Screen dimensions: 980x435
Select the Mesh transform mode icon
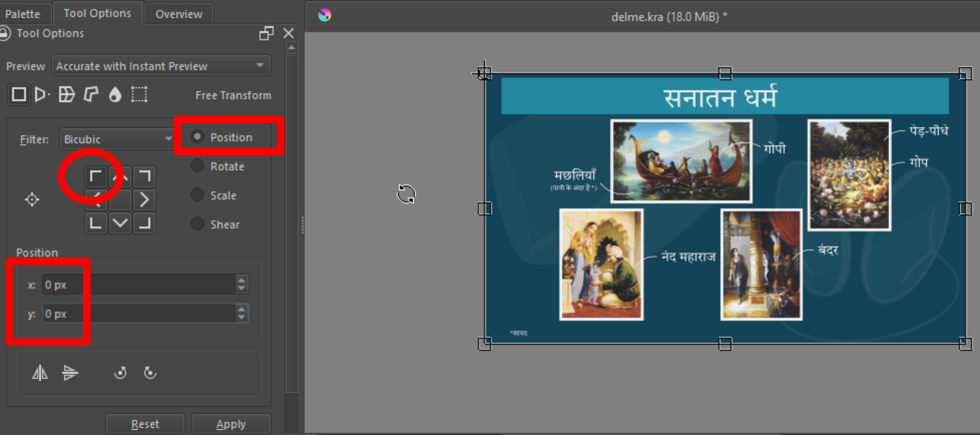139,94
